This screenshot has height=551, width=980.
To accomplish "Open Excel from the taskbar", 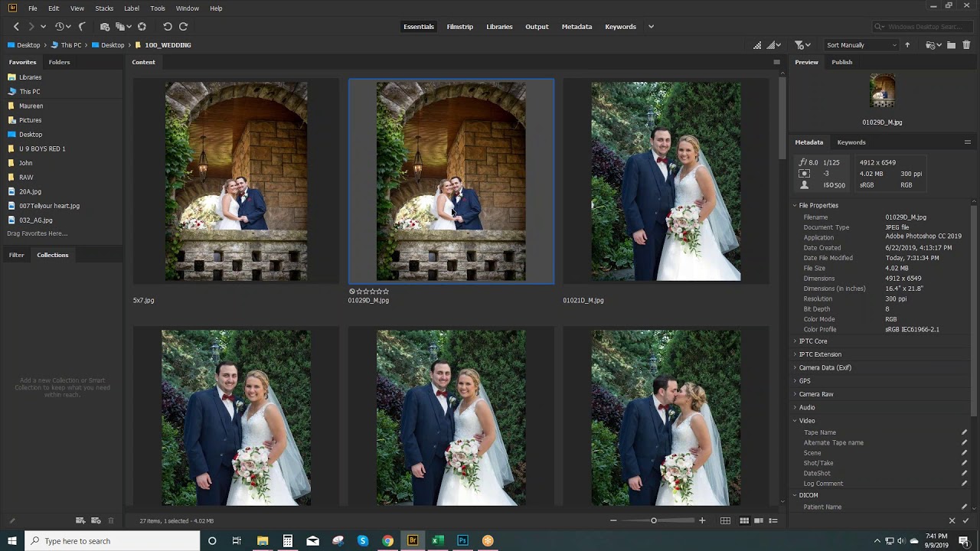I will [437, 541].
